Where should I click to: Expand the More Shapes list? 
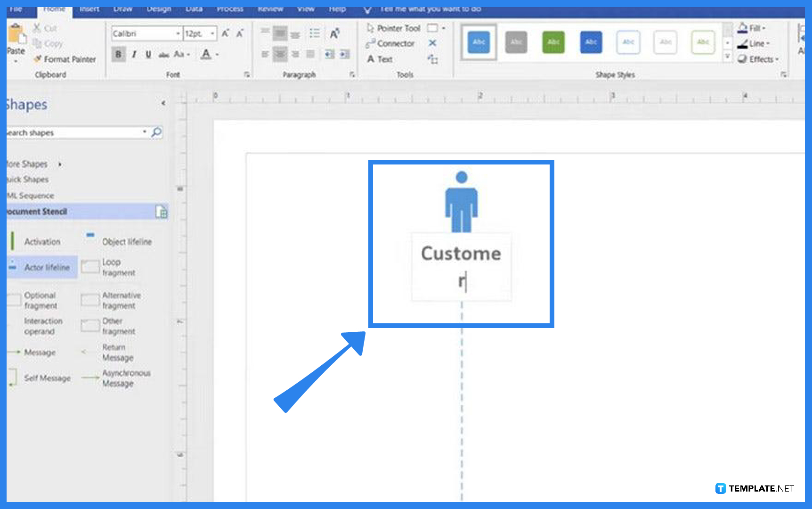(59, 164)
